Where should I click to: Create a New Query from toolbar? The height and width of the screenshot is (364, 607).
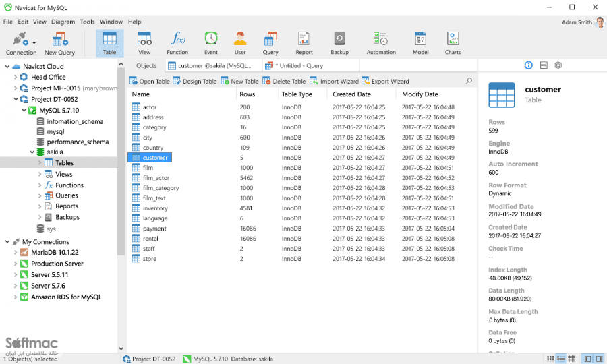(59, 43)
